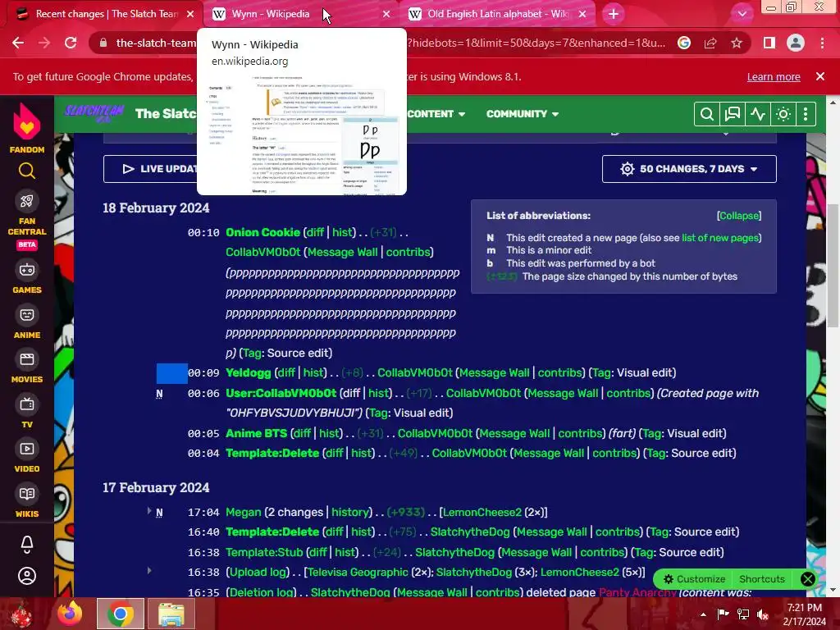The width and height of the screenshot is (840, 630).
Task: Expand the 50 changes, 7 days dropdown
Action: [x=689, y=169]
